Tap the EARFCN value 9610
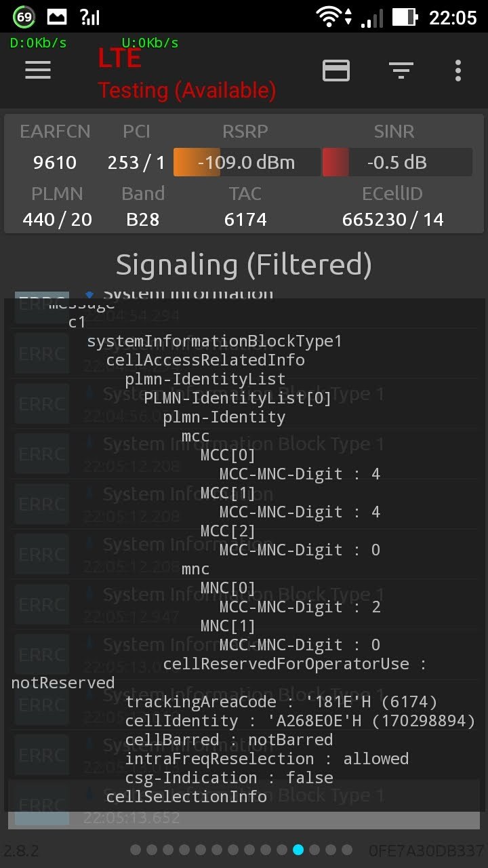The width and height of the screenshot is (488, 868). coord(55,163)
